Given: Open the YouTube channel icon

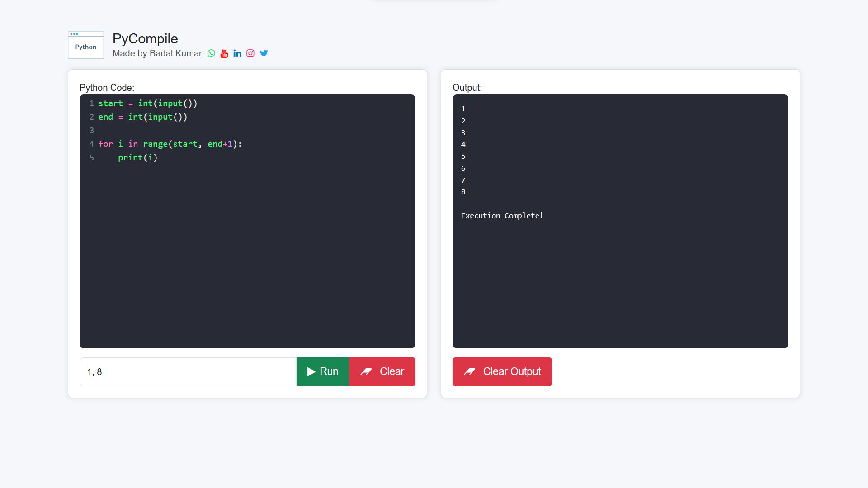Looking at the screenshot, I should [x=224, y=53].
